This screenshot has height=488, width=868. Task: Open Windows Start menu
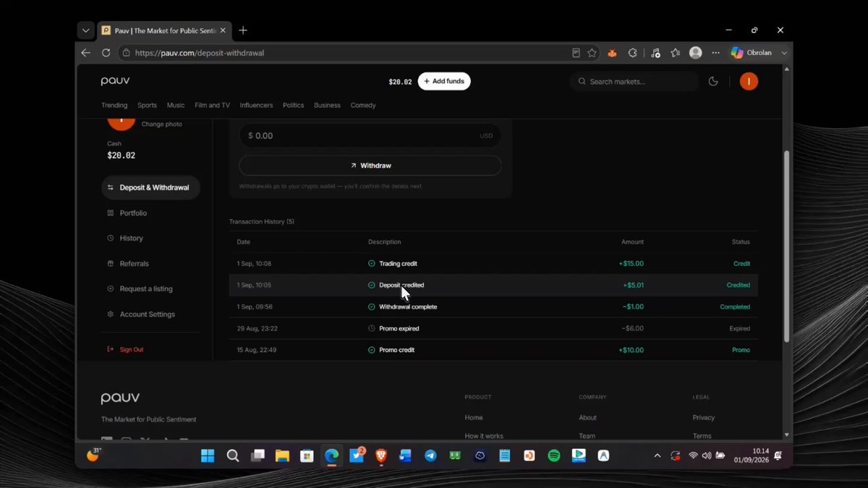(208, 455)
